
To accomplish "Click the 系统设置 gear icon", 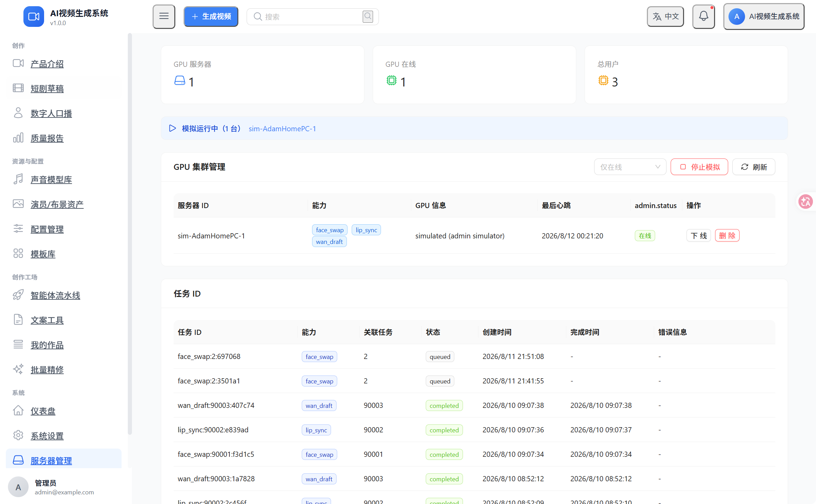I will 18,435.
